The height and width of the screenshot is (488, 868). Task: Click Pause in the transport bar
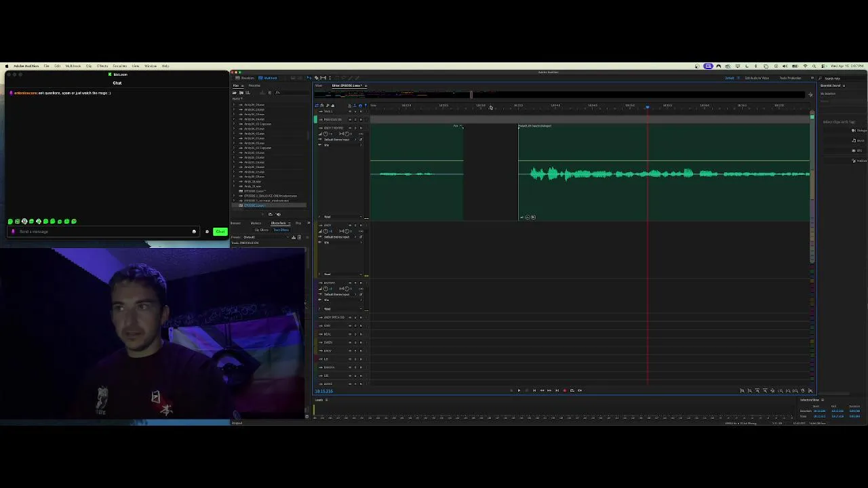tap(526, 390)
